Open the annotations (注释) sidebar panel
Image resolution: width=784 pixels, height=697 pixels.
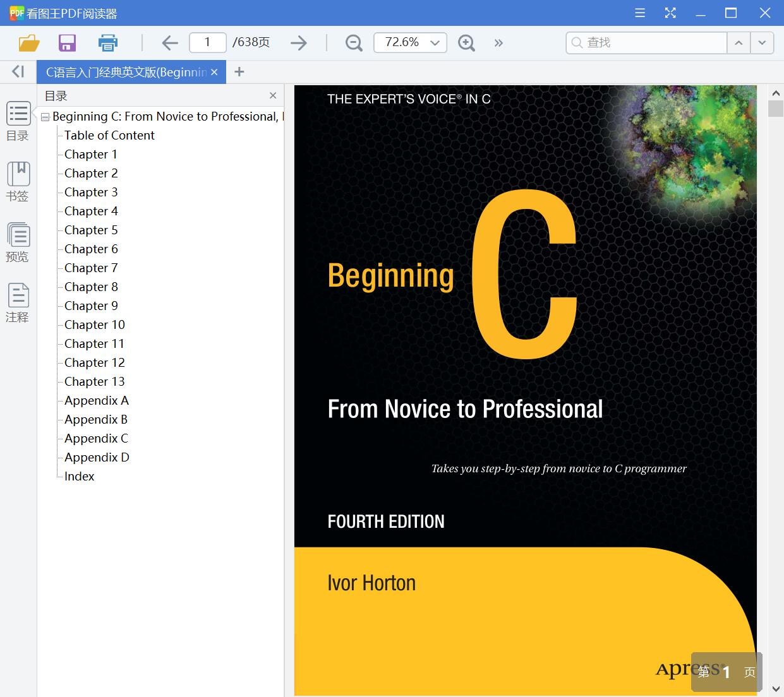tap(18, 303)
